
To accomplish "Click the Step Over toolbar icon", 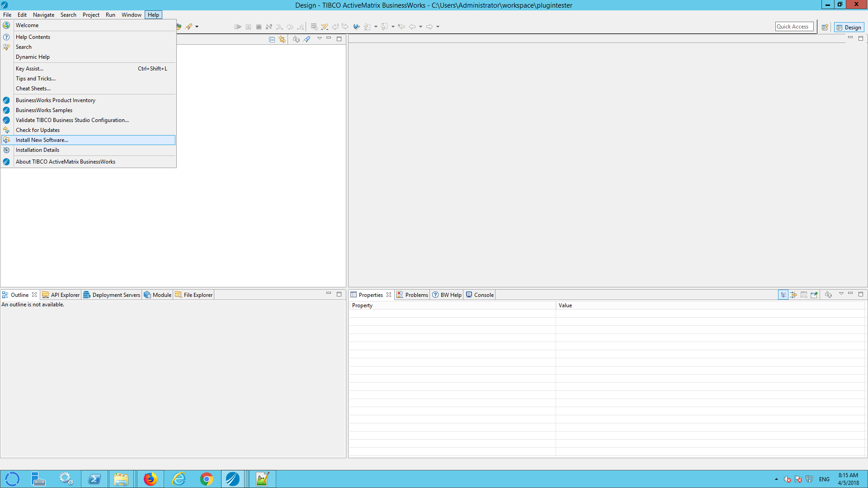I will 290,27.
